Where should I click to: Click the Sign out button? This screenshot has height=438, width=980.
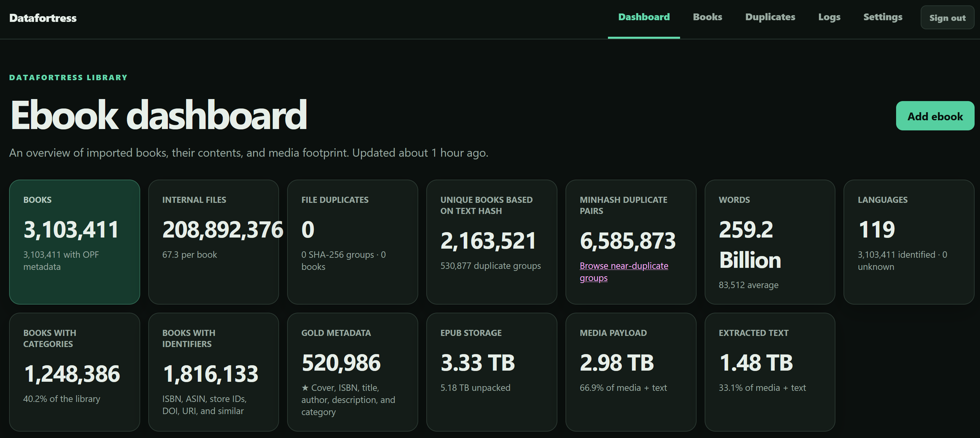[947, 18]
